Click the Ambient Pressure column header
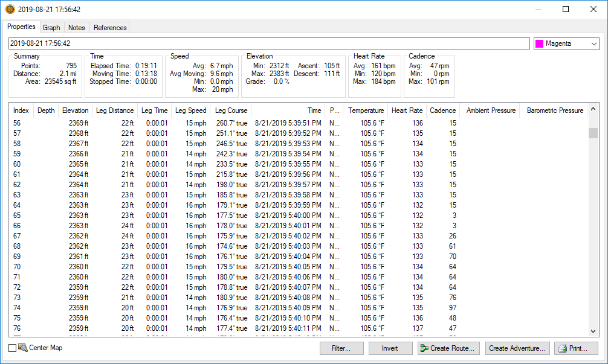The width and height of the screenshot is (608, 364). (x=491, y=110)
